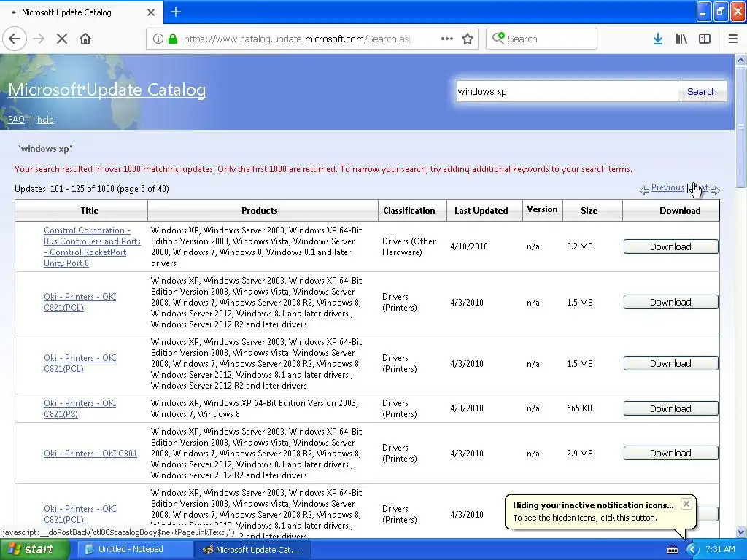Close the Microsoft Update Catalog tab
The width and height of the screenshot is (747, 560).
click(x=151, y=12)
